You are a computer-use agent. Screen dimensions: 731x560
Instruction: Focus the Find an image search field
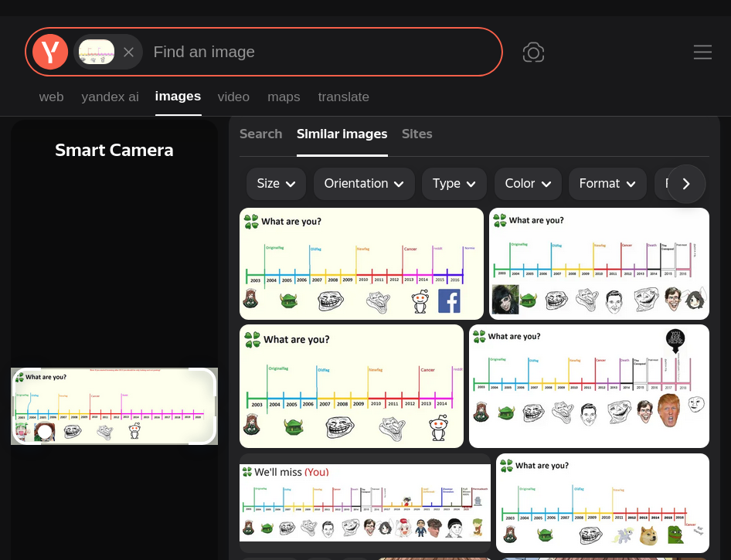[321, 52]
